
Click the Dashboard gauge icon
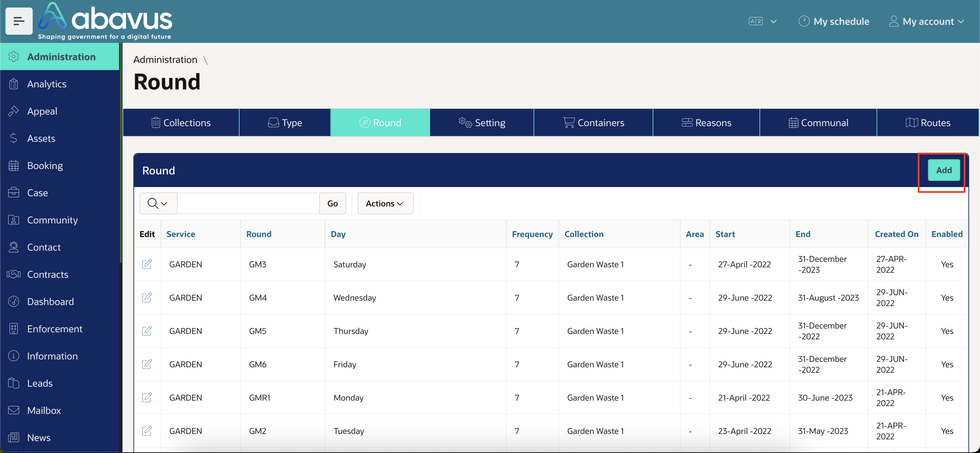tap(14, 302)
